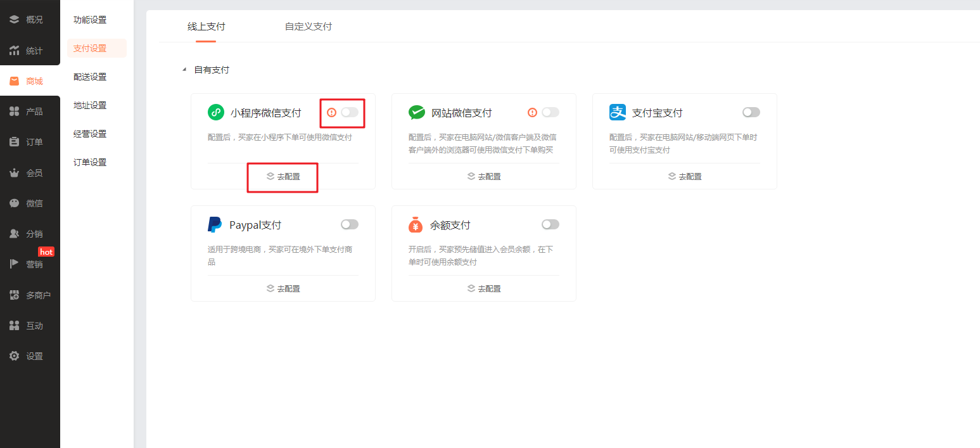980x448 pixels.
Task: Open the 微信 WeChat chat icon
Action: [14, 203]
